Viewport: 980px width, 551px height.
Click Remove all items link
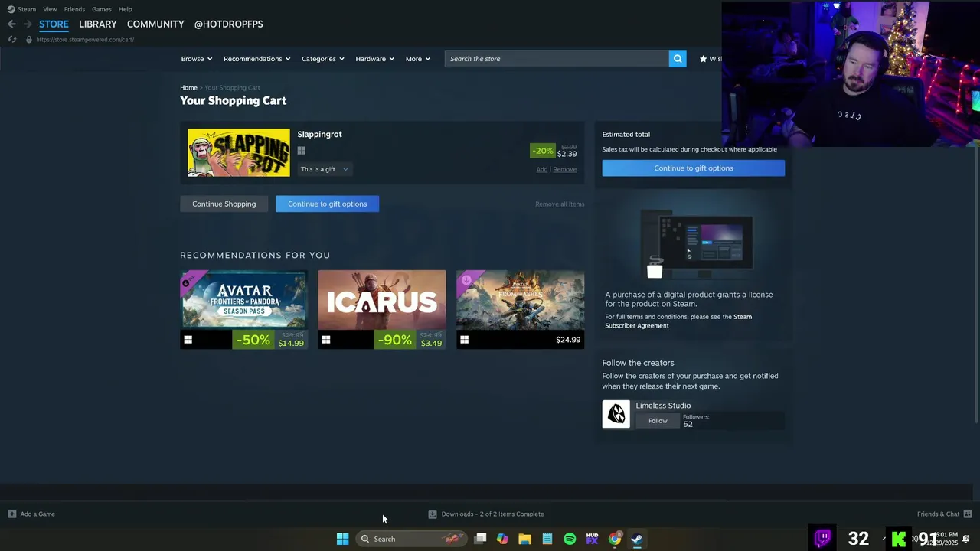click(560, 204)
